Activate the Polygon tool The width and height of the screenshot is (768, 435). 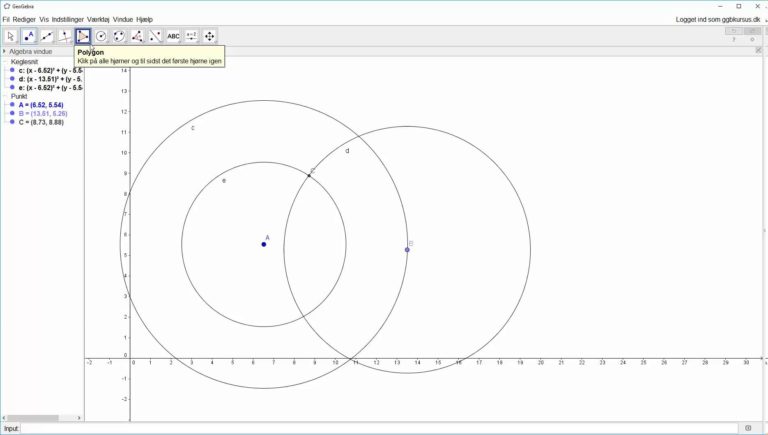[x=83, y=36]
